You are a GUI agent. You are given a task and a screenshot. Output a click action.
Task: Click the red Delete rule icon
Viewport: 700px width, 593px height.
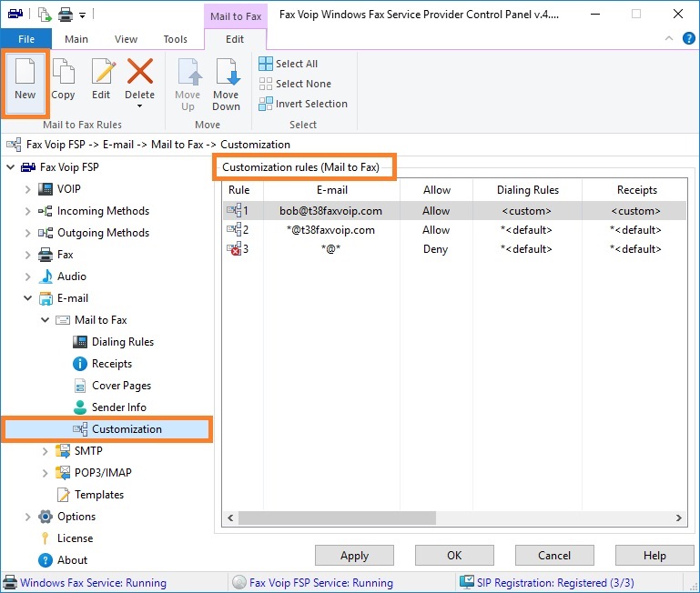tap(140, 71)
